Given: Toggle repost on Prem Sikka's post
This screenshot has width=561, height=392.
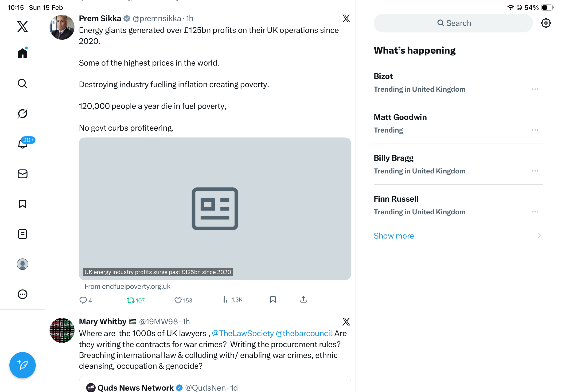Looking at the screenshot, I should click(131, 300).
